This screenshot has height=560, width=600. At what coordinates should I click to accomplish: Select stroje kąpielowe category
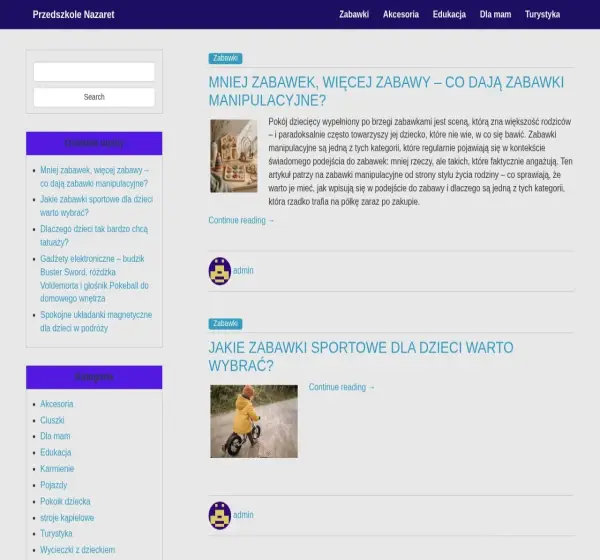pos(67,518)
